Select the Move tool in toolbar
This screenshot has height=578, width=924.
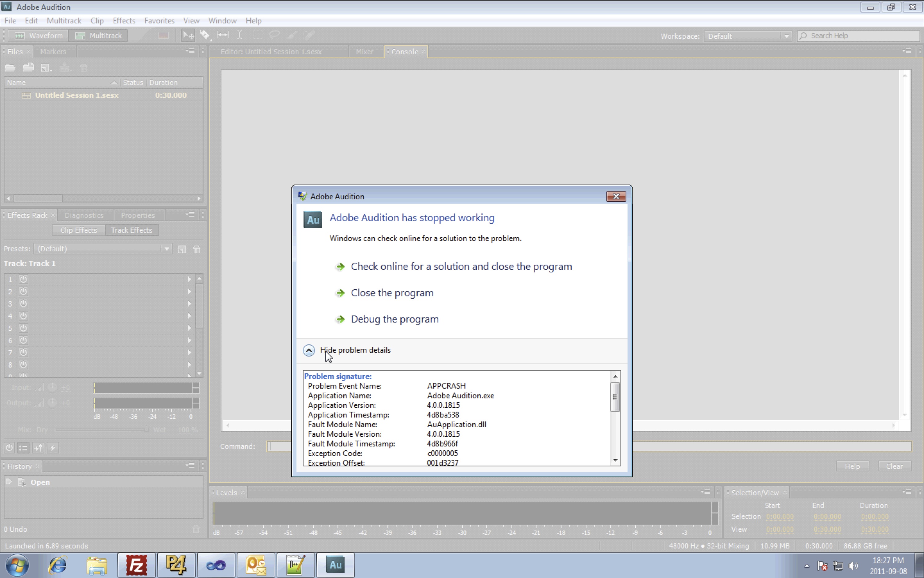(188, 35)
